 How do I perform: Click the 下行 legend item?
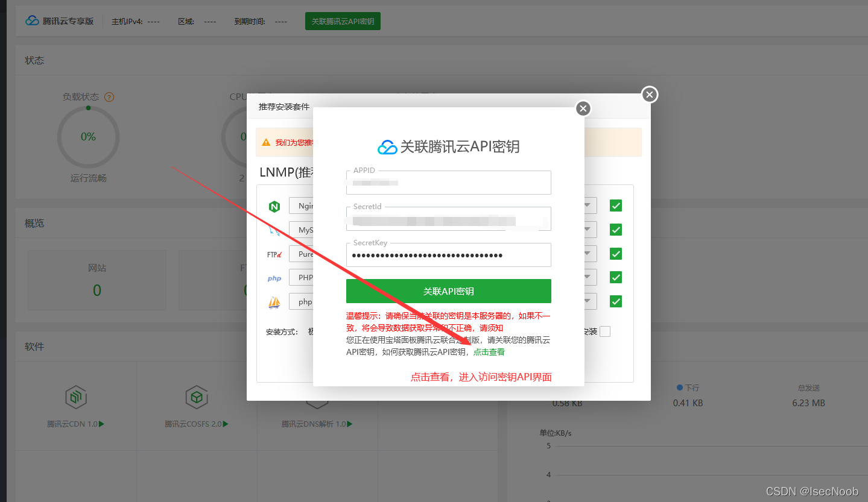688,387
